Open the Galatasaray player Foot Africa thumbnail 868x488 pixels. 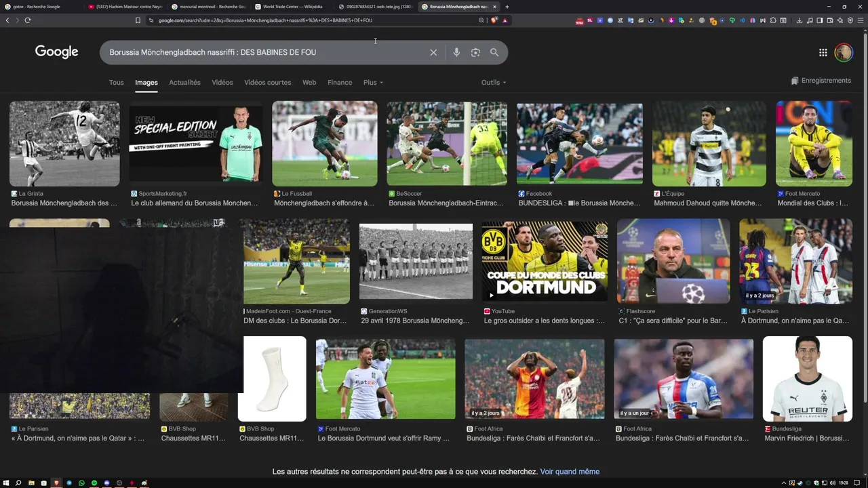[x=534, y=379]
